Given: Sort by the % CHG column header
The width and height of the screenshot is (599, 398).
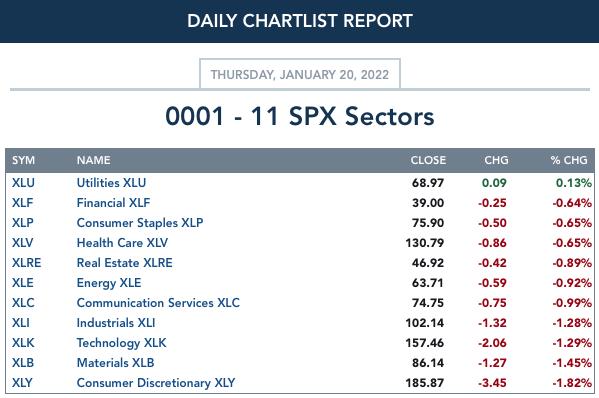Looking at the screenshot, I should tap(569, 160).
